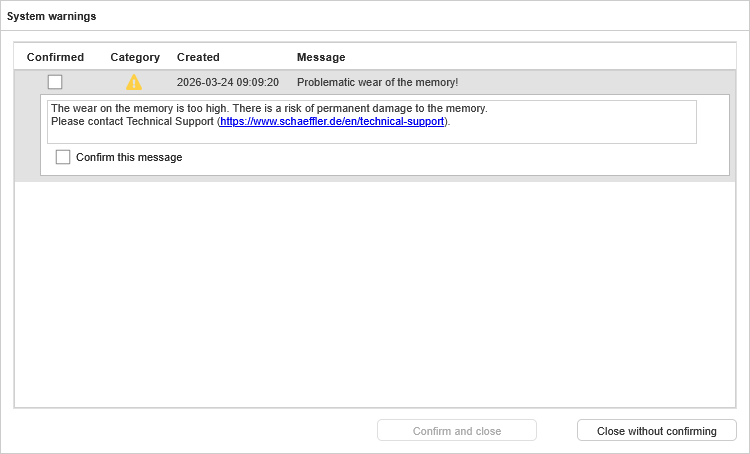The image size is (750, 454).
Task: Click the "Please contact Technical Support" text
Action: coord(133,122)
